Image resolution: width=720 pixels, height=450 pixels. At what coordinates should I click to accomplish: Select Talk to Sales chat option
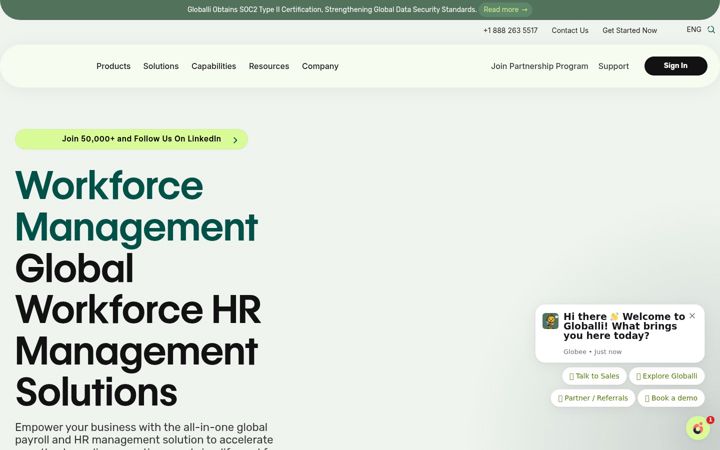tap(594, 376)
